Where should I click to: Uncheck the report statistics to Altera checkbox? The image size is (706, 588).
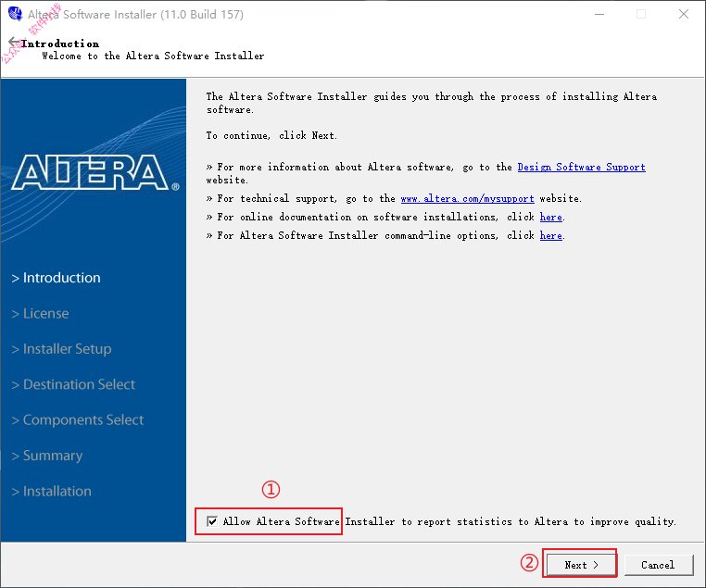212,521
